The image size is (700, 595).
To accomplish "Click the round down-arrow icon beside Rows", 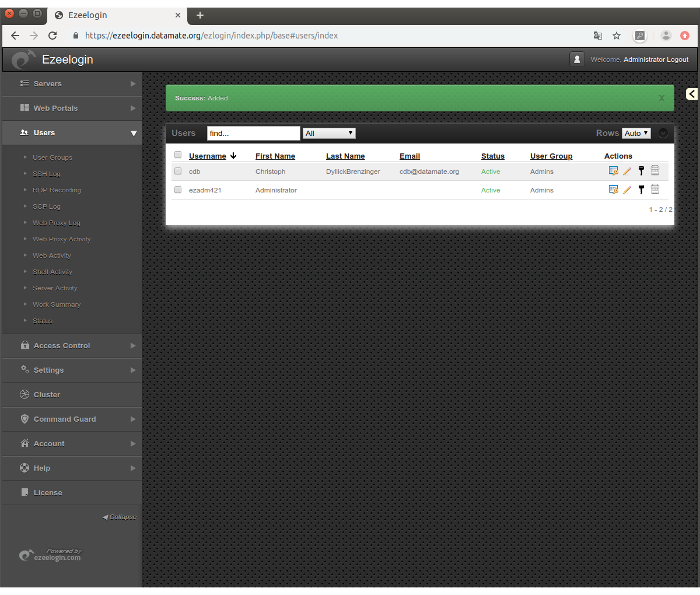I will coord(663,133).
